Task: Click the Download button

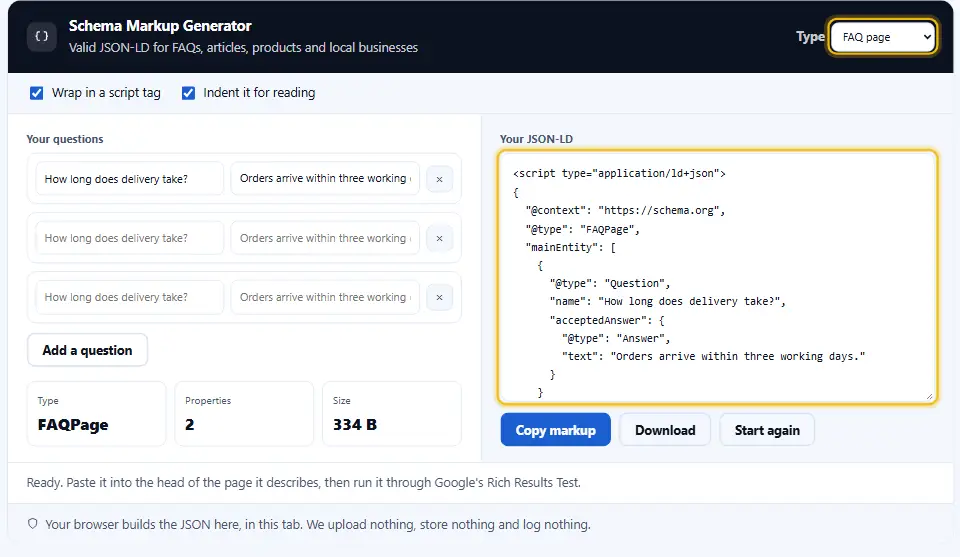Action: [665, 430]
